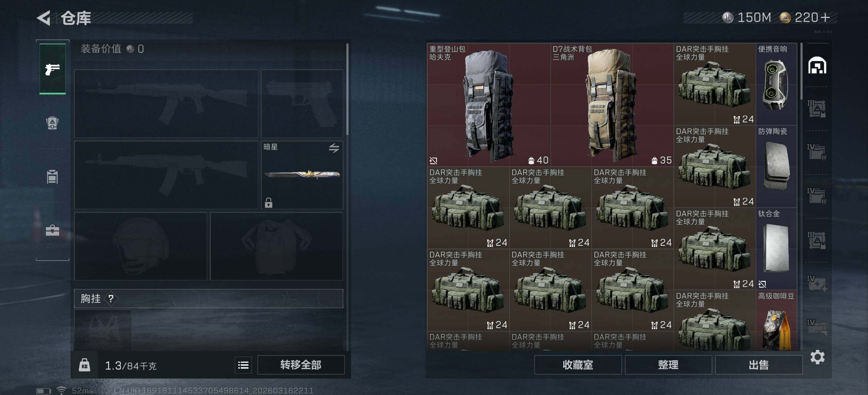868x395 pixels.
Task: Click the warehouse grid vertical scrollbar
Action: 802,71
